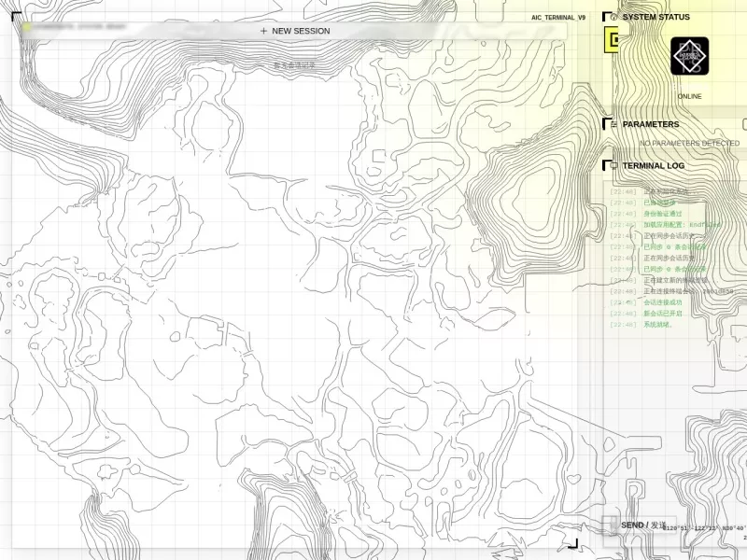Toggle the control at the PARAMETERS panel edge
The height and width of the screenshot is (560, 747).
tap(744, 124)
